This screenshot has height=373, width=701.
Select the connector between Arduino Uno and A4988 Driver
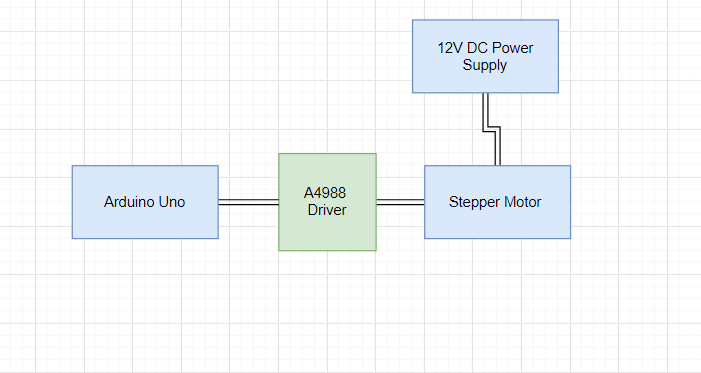point(249,202)
